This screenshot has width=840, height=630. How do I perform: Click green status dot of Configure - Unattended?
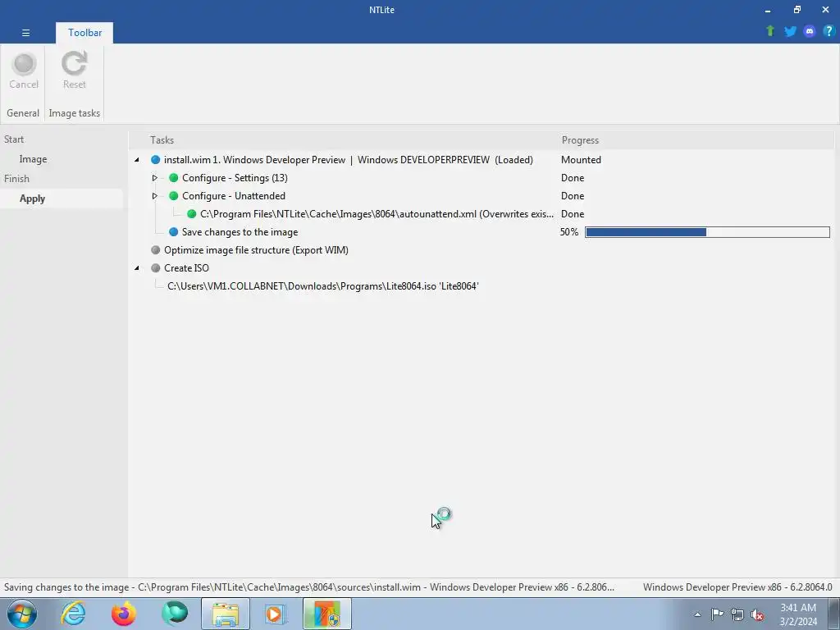click(173, 196)
